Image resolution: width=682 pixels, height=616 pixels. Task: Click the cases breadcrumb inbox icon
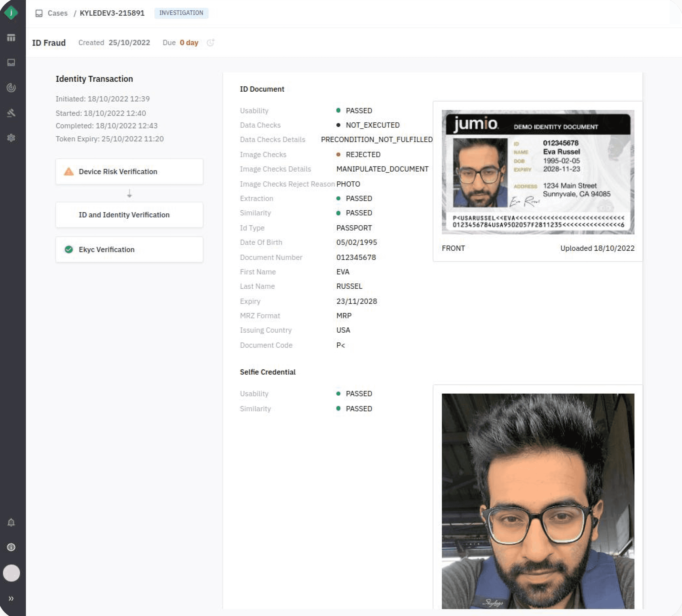(x=39, y=13)
